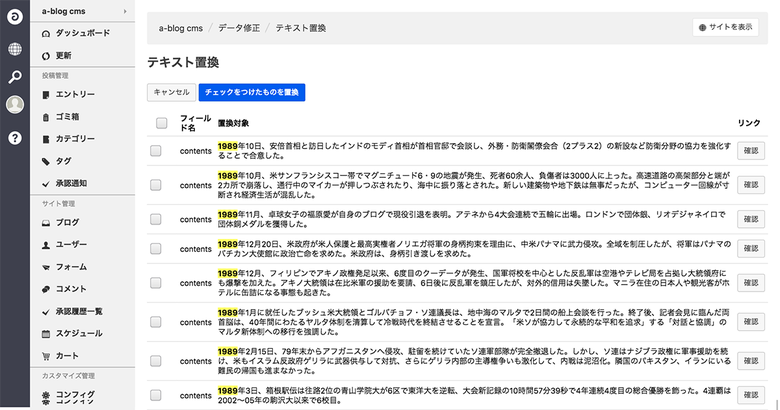
Task: Click the フォーム icon
Action: (x=46, y=267)
